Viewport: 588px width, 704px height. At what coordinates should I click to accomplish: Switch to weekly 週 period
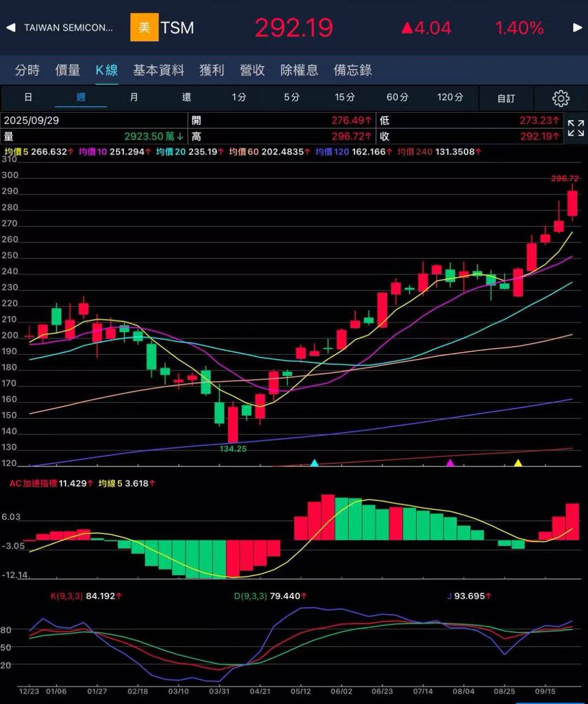[x=81, y=97]
